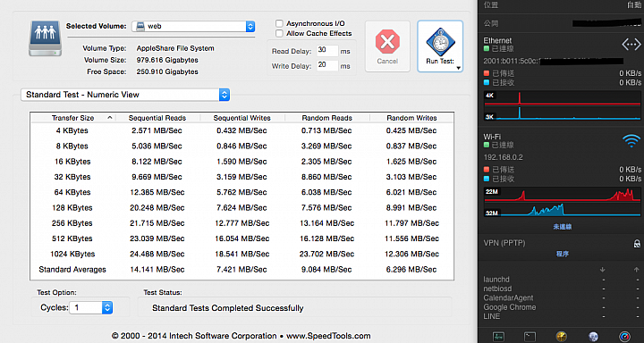Click the 14.141 MB/Sec average value

click(157, 270)
